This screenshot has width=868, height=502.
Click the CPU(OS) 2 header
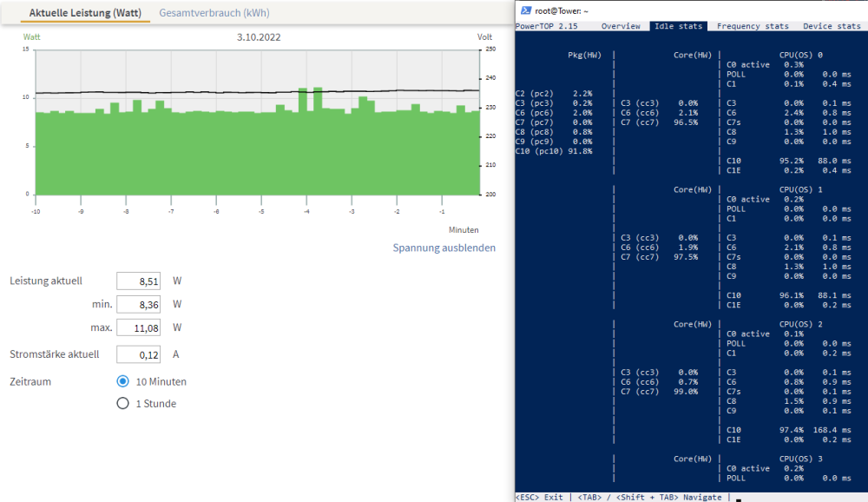click(x=800, y=324)
